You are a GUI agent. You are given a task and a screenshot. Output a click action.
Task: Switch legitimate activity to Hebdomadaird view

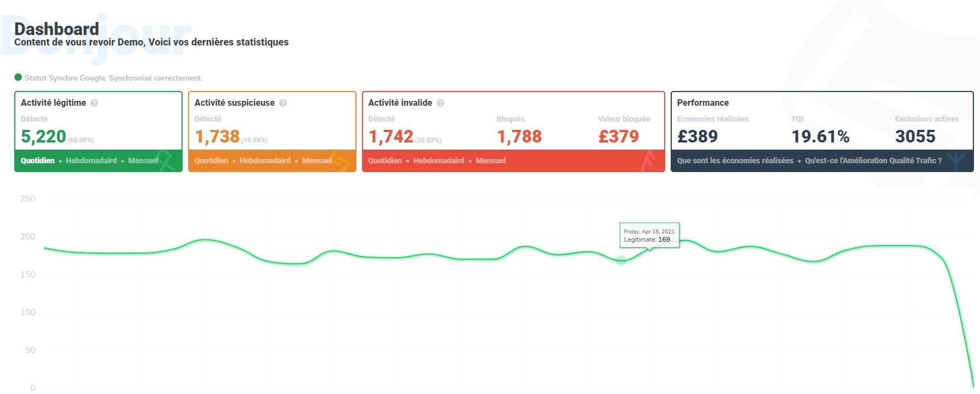point(91,161)
